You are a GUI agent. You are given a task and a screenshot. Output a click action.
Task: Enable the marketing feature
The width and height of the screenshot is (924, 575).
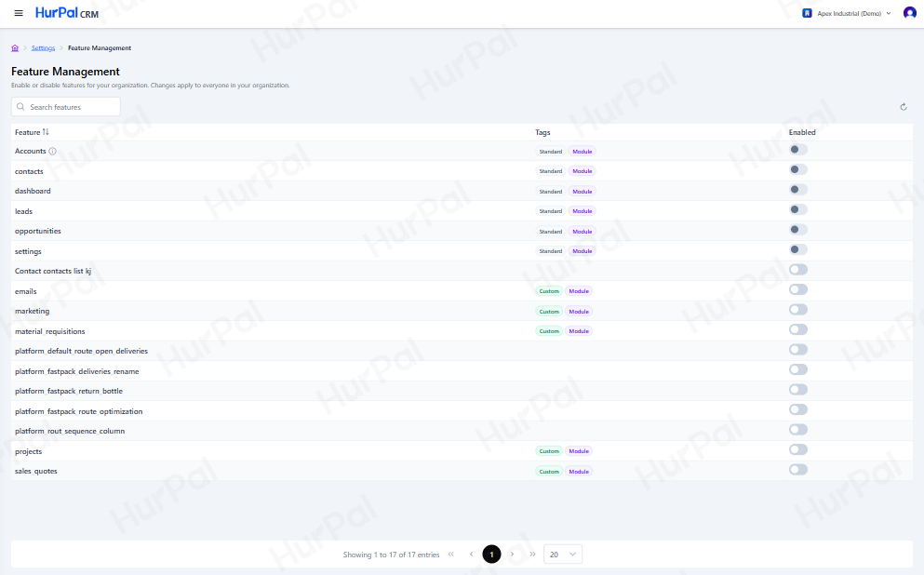coord(798,310)
